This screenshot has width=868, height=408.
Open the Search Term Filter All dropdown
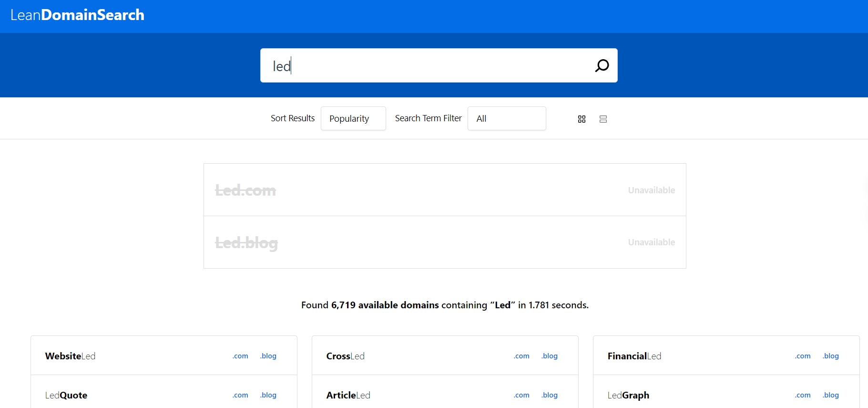pyautogui.click(x=507, y=118)
